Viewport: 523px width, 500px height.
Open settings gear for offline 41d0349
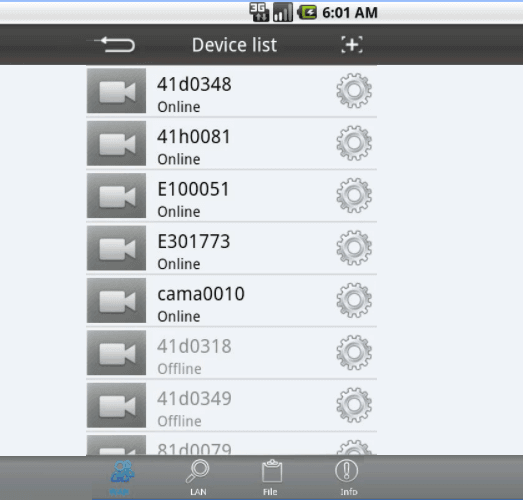pyautogui.click(x=354, y=405)
